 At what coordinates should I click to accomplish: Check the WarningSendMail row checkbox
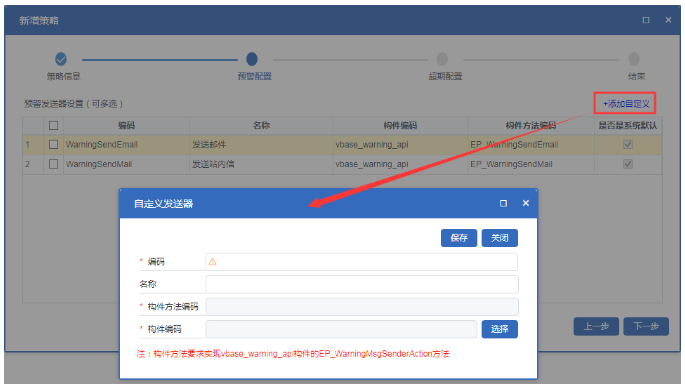coord(53,164)
